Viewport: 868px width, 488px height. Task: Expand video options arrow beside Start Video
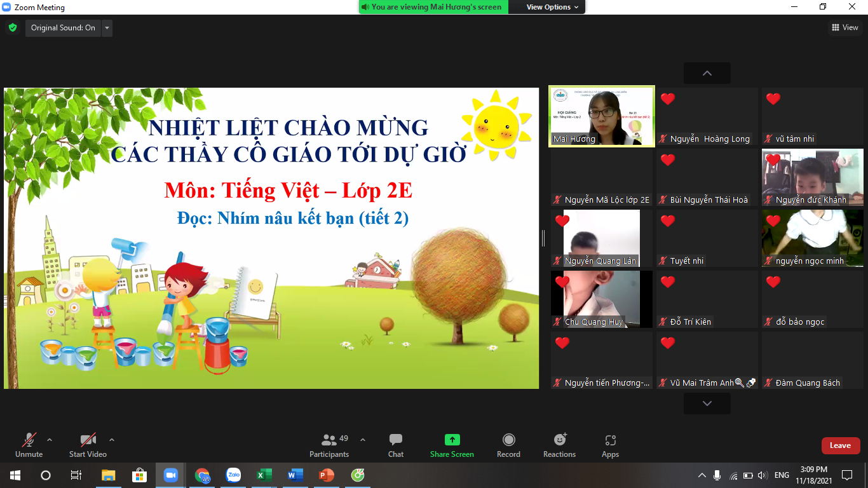112,440
